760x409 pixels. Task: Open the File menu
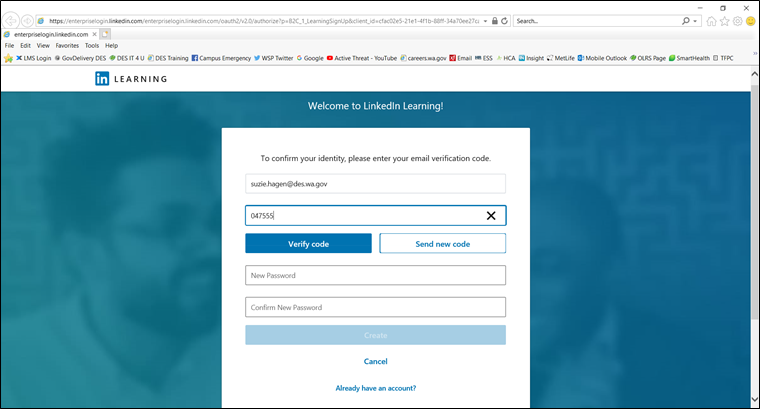[9, 46]
